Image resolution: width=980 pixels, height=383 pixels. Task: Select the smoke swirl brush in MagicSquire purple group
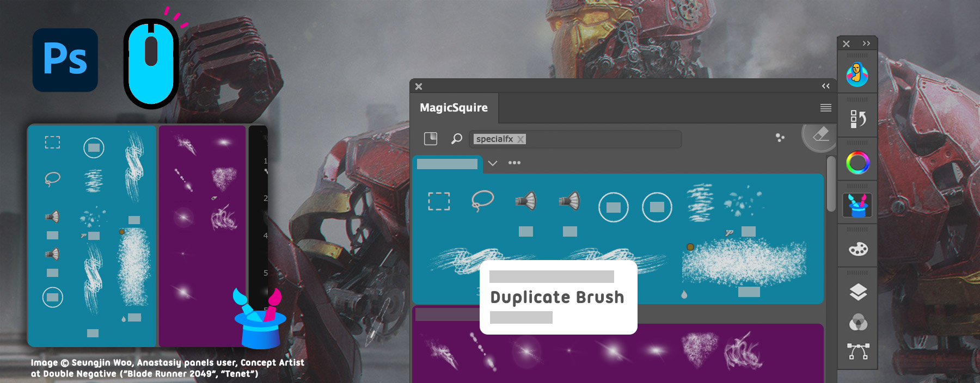pyautogui.click(x=743, y=351)
